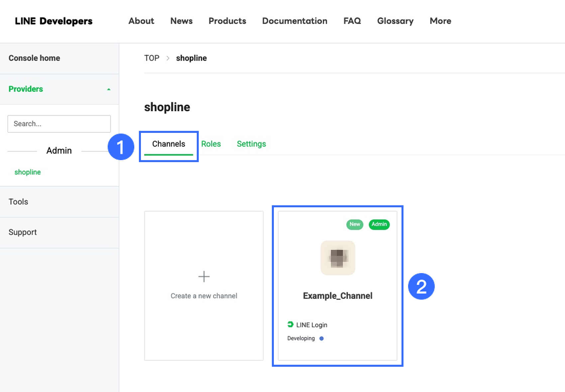The image size is (565, 392).
Task: Click the shopline page heading
Action: [x=167, y=107]
